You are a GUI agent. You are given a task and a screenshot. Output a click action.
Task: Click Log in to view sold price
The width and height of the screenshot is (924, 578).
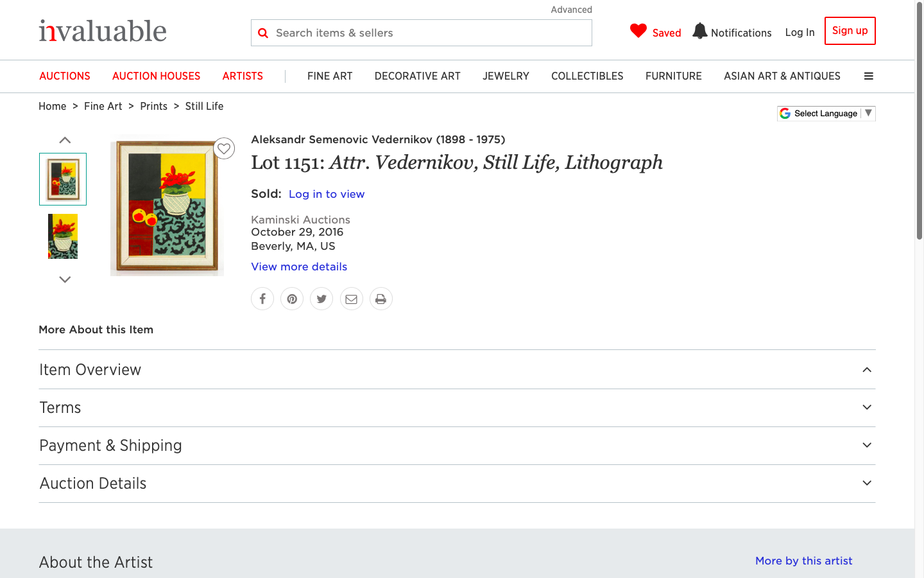326,194
